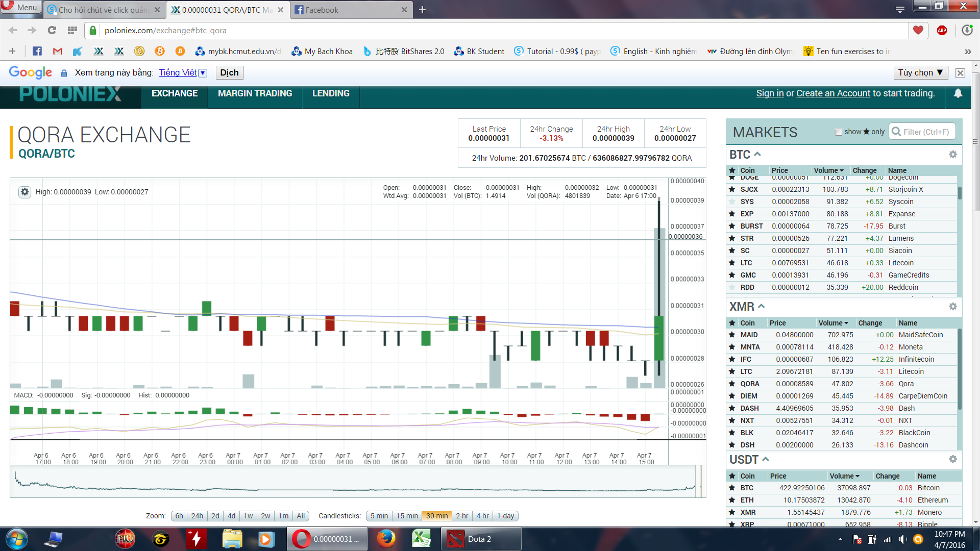Open the Tùy chọn dropdown
Viewport: 980px width, 551px height.
tap(920, 72)
